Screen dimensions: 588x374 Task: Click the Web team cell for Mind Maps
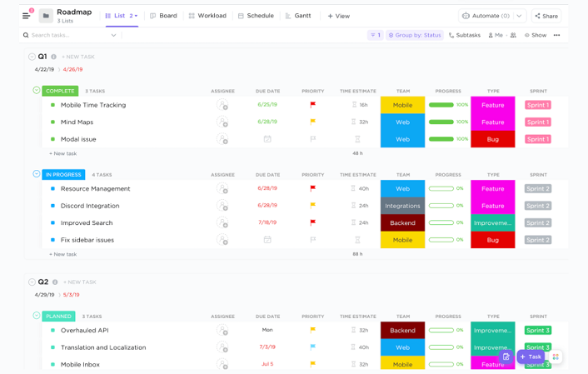pos(402,122)
